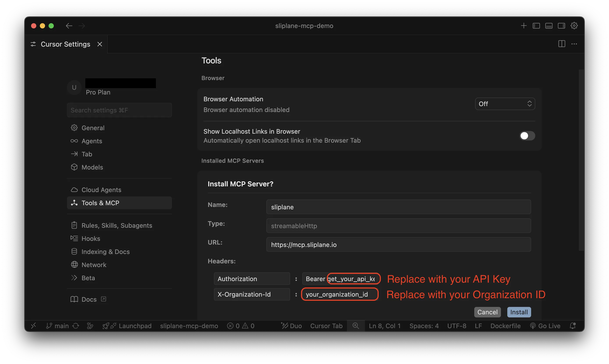
Task: Click the notifications bell in the status bar
Action: [572, 326]
